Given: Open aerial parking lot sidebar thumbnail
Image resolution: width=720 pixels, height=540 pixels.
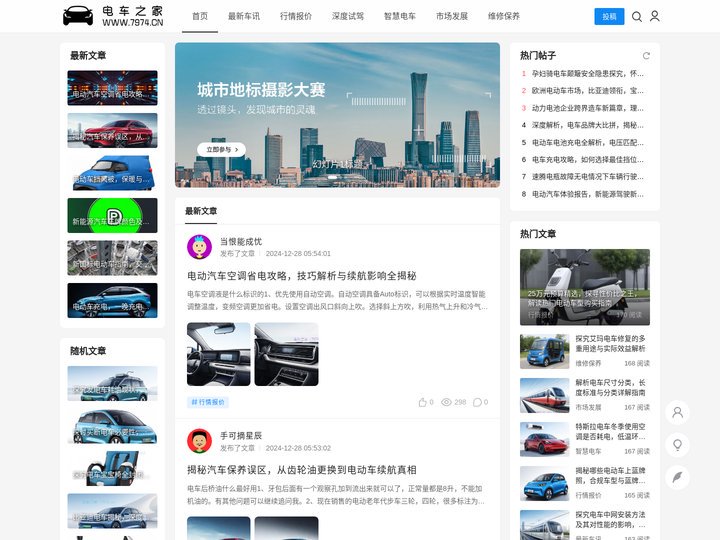Looking at the screenshot, I should coord(112,258).
